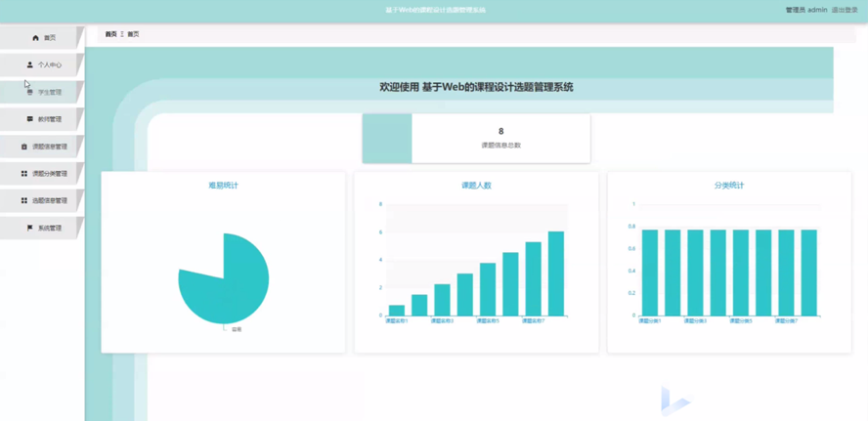Click the bar above 课题分类1
The width and height of the screenshot is (868, 421).
650,273
